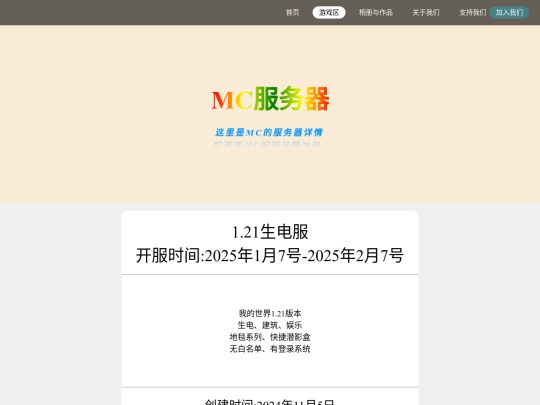Click the 加入我们 button

click(x=509, y=12)
